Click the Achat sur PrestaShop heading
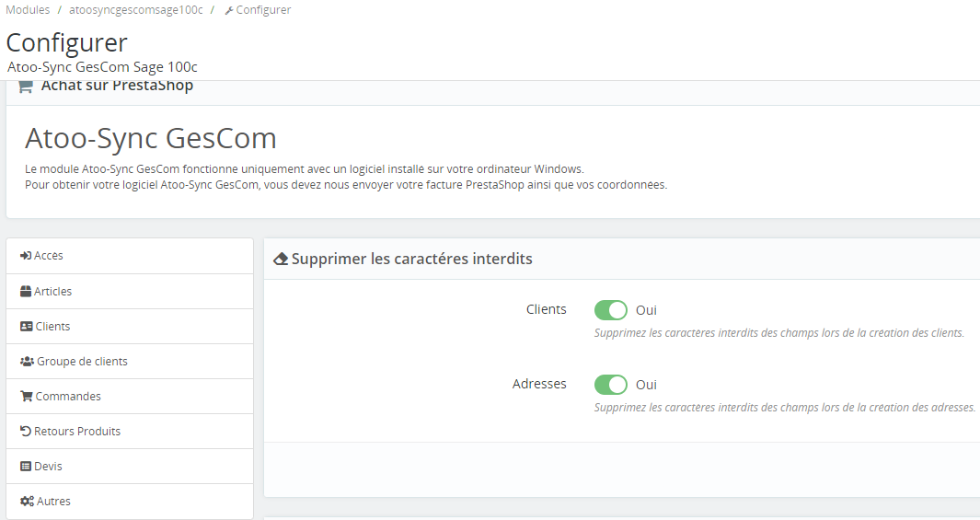The image size is (980, 520). click(117, 86)
